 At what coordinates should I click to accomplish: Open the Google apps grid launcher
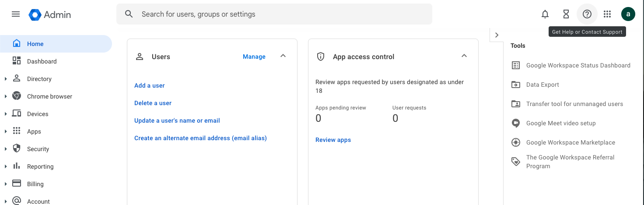click(607, 14)
